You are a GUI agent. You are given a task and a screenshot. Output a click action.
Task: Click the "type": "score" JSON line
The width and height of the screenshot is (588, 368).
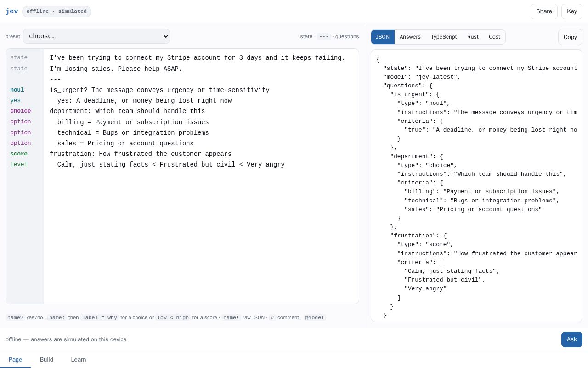(x=425, y=245)
